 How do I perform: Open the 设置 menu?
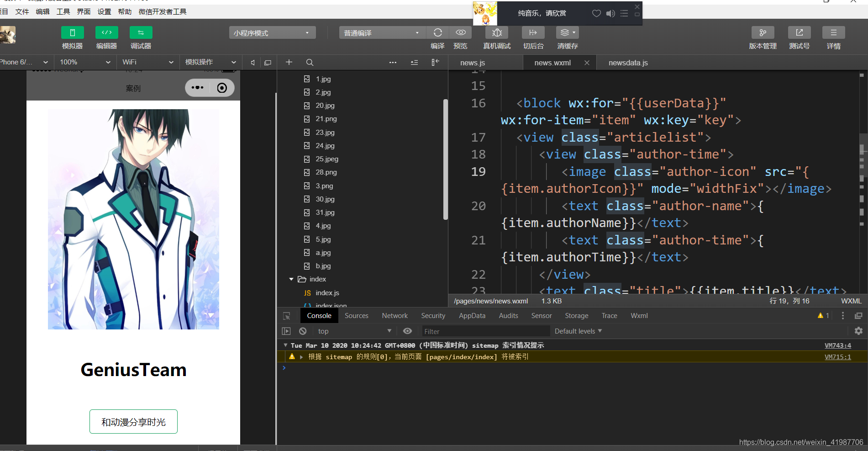[104, 11]
